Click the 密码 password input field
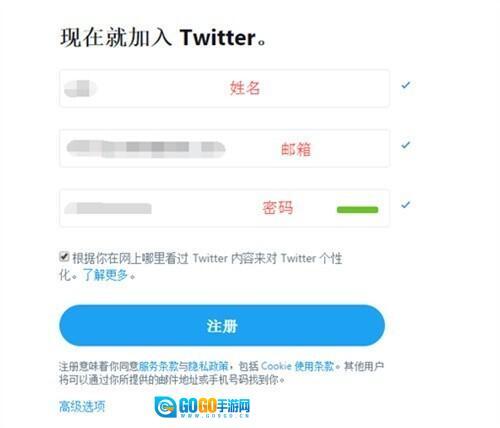500x428 pixels. pyautogui.click(x=224, y=208)
